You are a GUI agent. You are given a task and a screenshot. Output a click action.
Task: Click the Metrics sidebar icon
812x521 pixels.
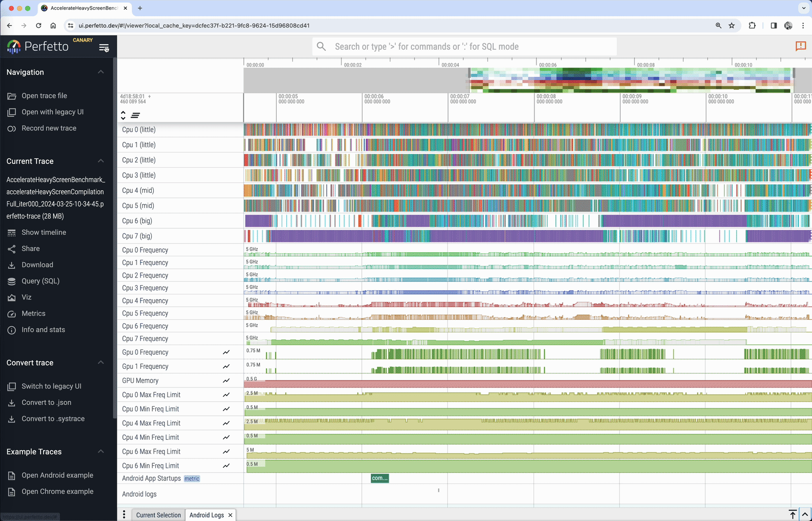click(x=12, y=314)
